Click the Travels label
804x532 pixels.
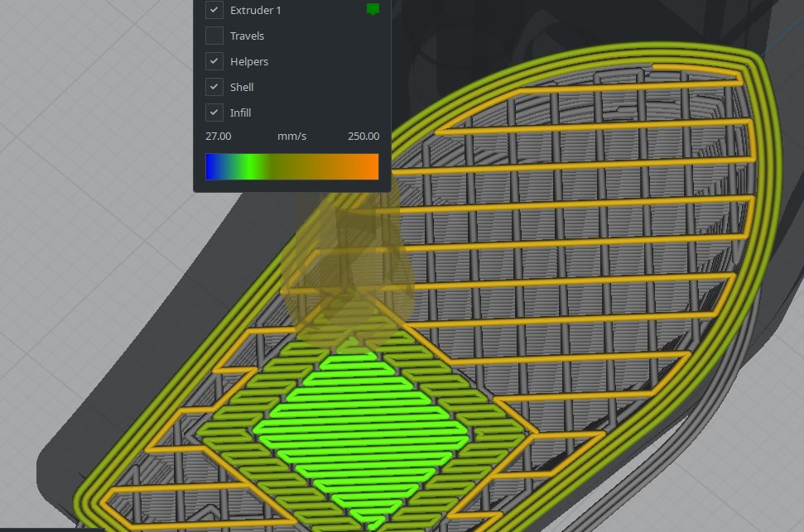[247, 36]
